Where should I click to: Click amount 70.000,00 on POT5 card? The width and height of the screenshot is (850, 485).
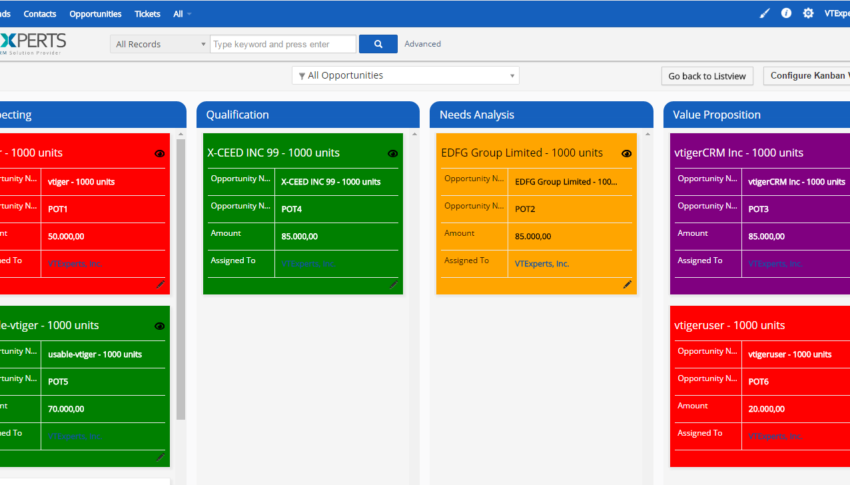click(x=66, y=409)
